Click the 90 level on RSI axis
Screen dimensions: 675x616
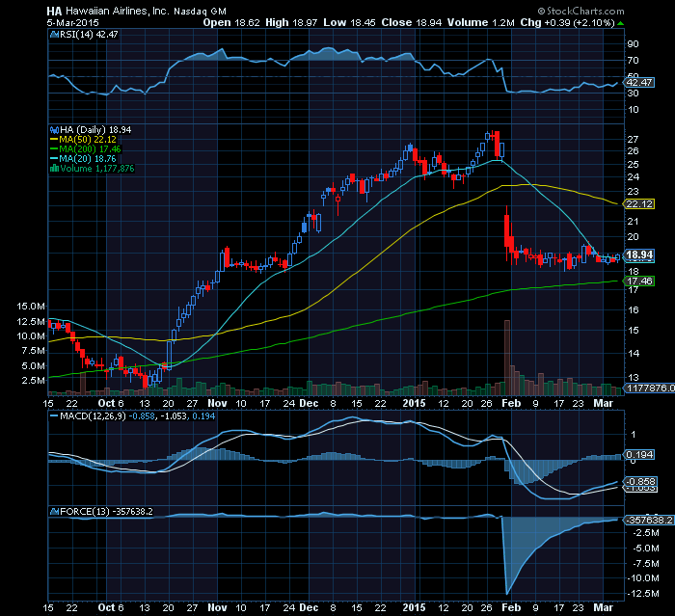point(634,44)
